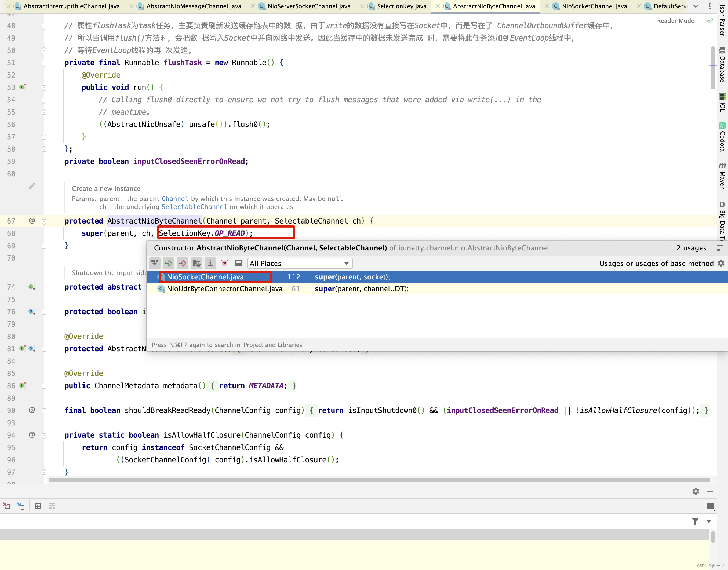728x570 pixels.
Task: Expand folded method at line 76
Action: [44, 312]
